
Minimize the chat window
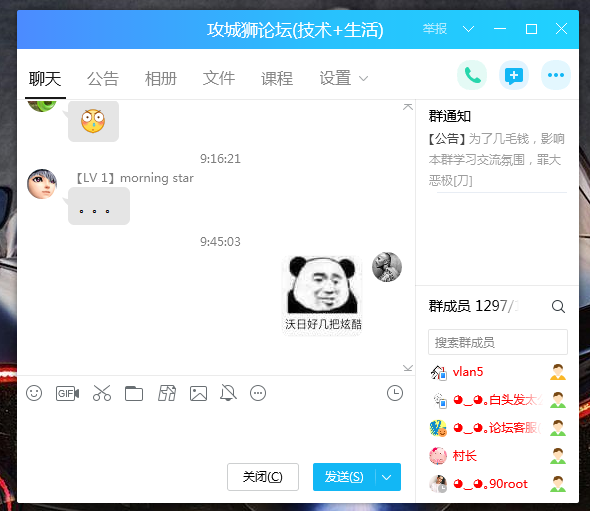click(500, 29)
